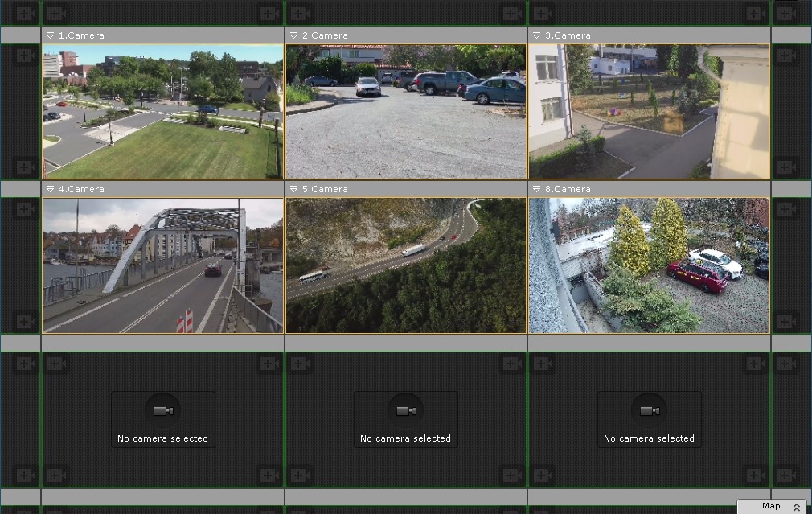Click camera icon in empty cell below 8.Camera

pos(650,410)
